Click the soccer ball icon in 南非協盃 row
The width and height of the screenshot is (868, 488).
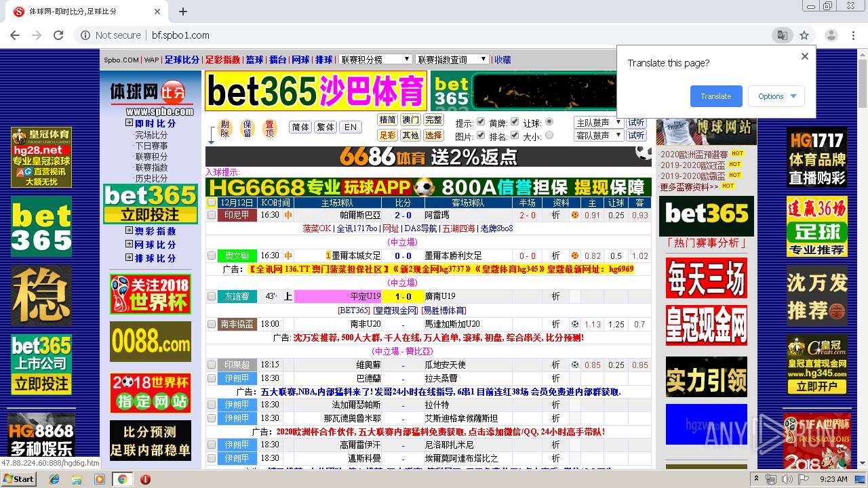575,324
